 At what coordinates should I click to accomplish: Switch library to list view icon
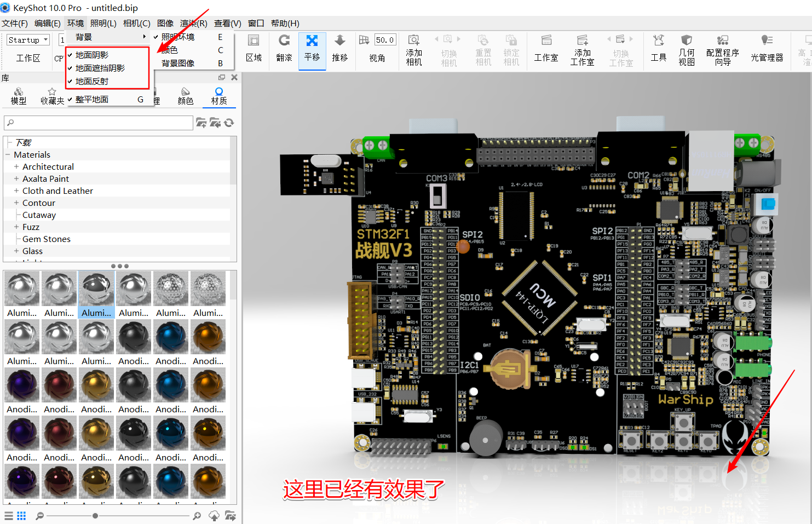(9, 516)
